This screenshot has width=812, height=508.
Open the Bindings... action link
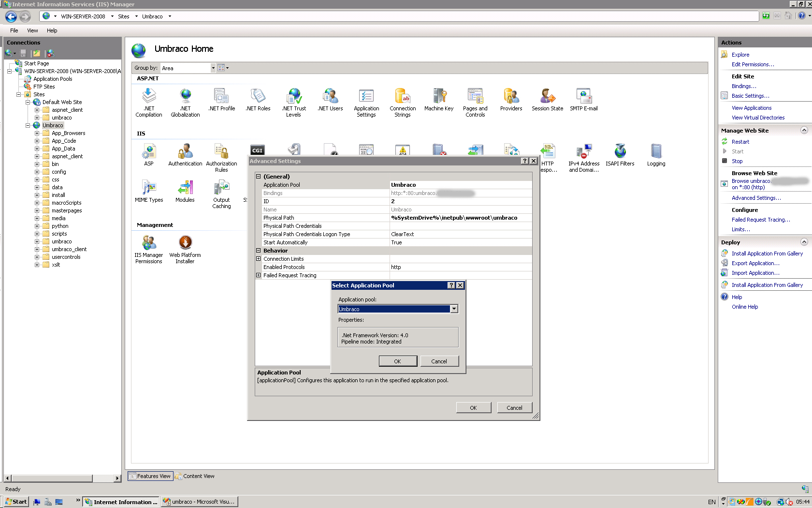[744, 86]
